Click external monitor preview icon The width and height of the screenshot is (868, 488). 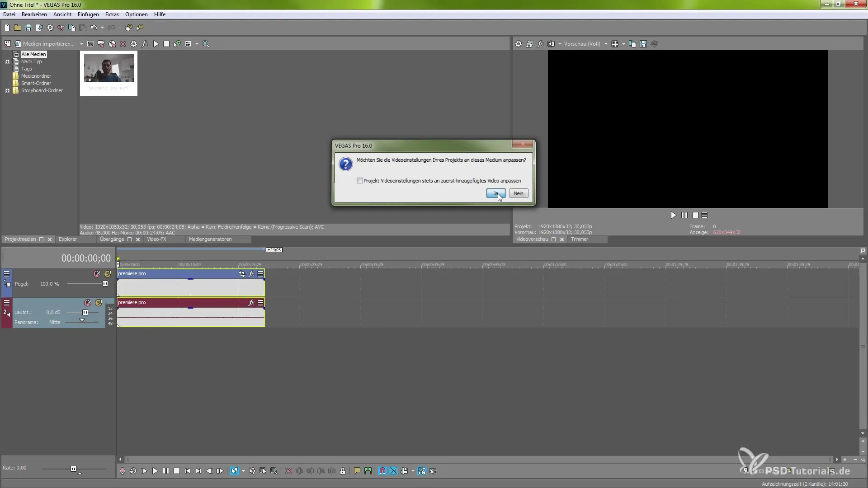(x=529, y=44)
